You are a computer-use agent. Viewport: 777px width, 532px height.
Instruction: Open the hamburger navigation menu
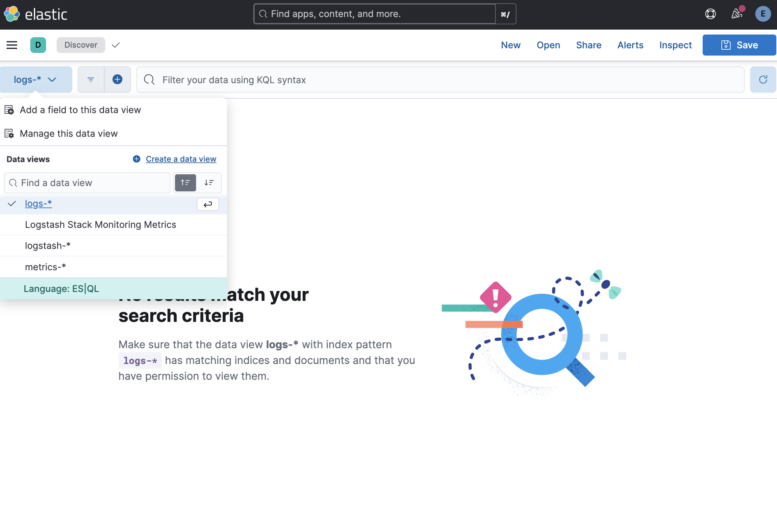12,45
